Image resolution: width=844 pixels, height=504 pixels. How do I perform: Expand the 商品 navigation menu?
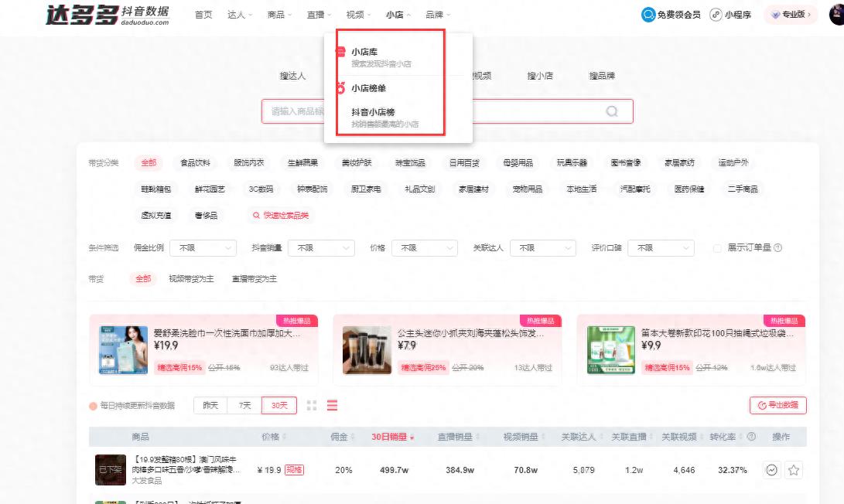click(279, 15)
